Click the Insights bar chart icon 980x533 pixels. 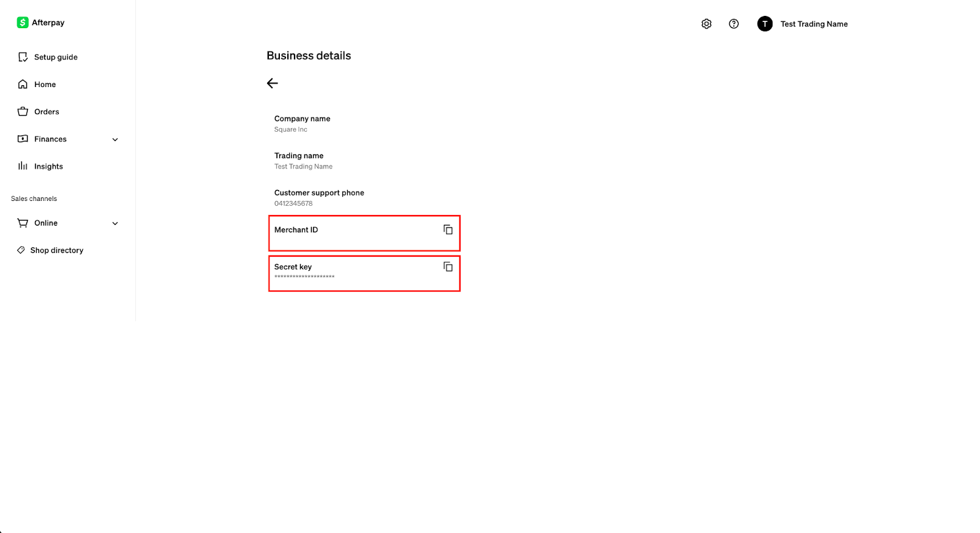23,166
